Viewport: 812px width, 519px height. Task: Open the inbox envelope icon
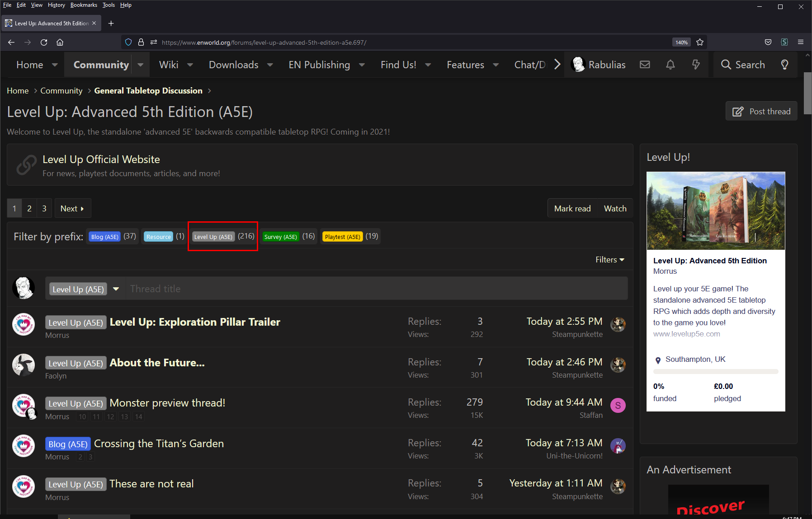[x=645, y=65]
